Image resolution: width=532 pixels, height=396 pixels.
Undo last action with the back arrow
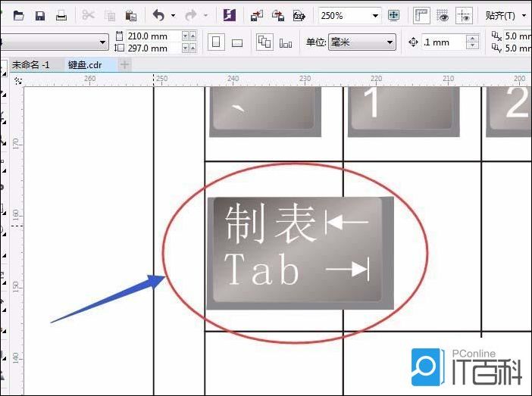[159, 15]
